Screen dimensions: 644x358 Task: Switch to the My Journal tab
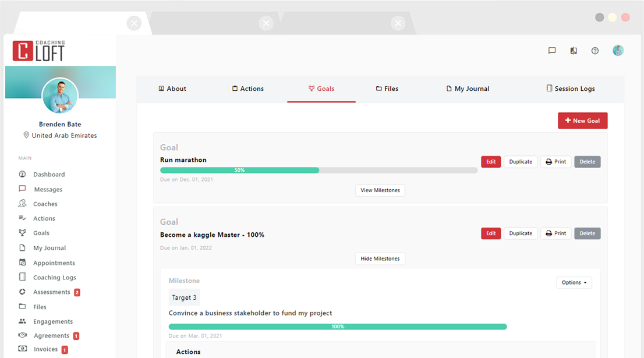pos(467,88)
